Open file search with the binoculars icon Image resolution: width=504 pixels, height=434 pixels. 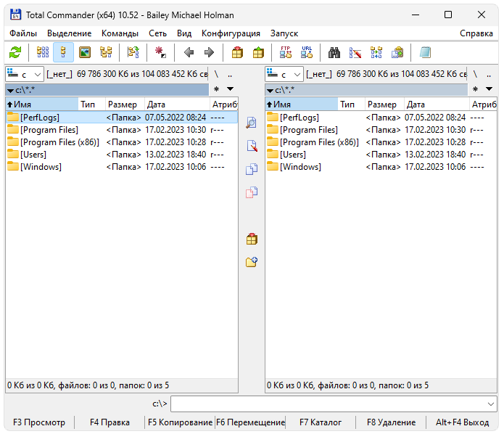334,52
